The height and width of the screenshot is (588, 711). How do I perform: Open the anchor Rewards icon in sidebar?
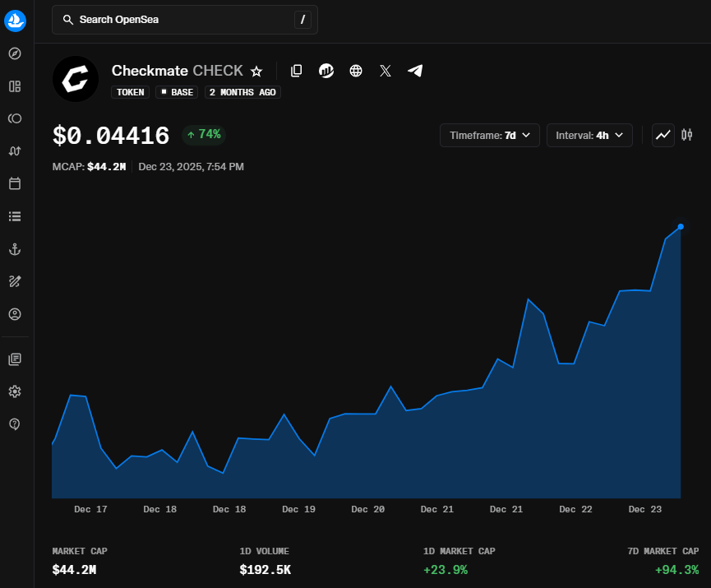point(15,249)
